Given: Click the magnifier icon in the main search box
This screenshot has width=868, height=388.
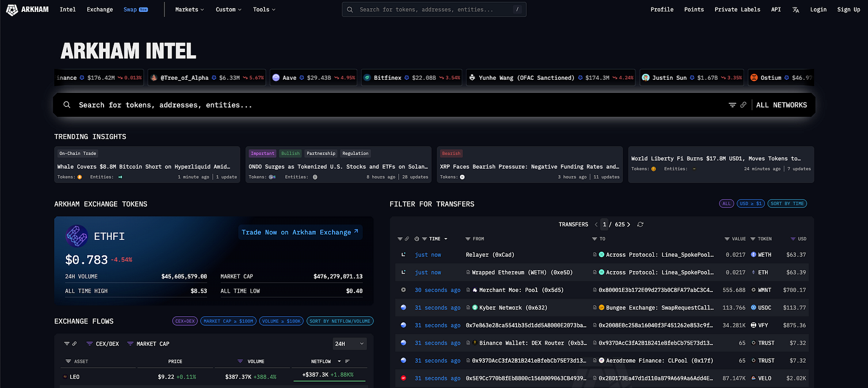Looking at the screenshot, I should point(67,105).
